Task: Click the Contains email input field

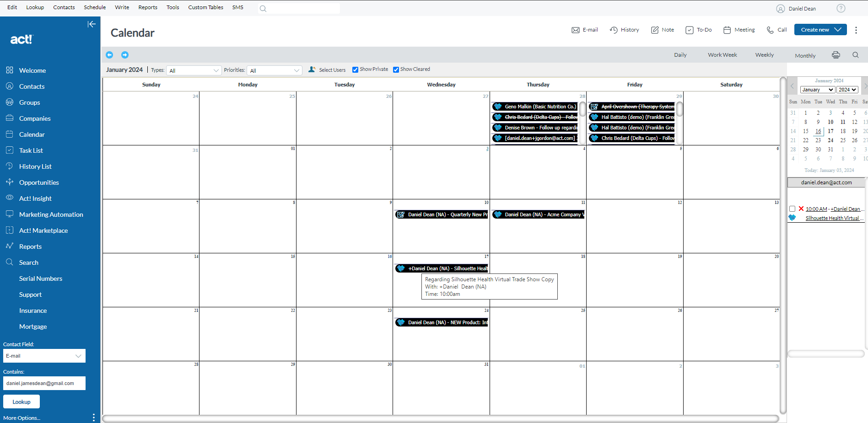Action: point(44,383)
